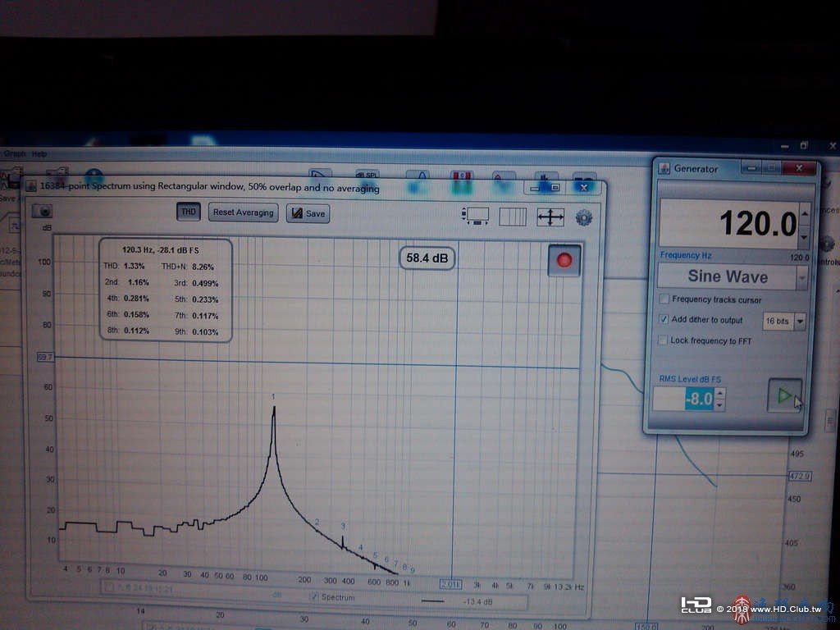Select the graph limits frame icon

(475, 216)
